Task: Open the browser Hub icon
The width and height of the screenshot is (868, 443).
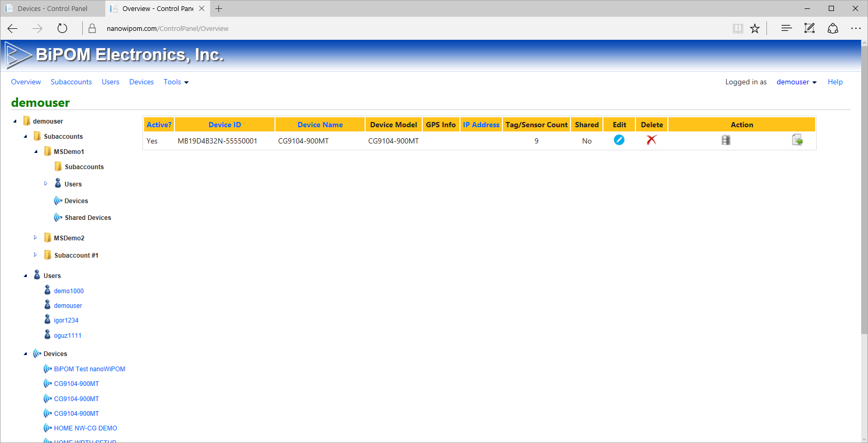Action: pos(786,28)
